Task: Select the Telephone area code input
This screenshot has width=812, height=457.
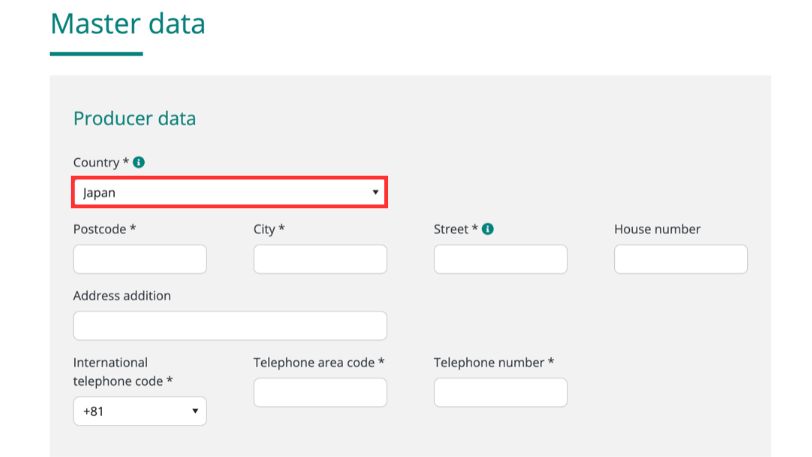Action: point(320,392)
